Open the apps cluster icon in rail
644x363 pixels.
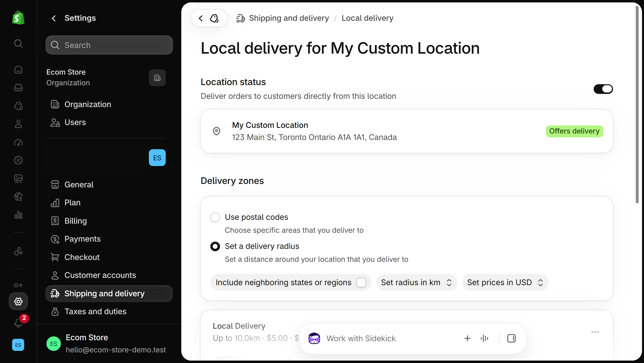(x=18, y=251)
